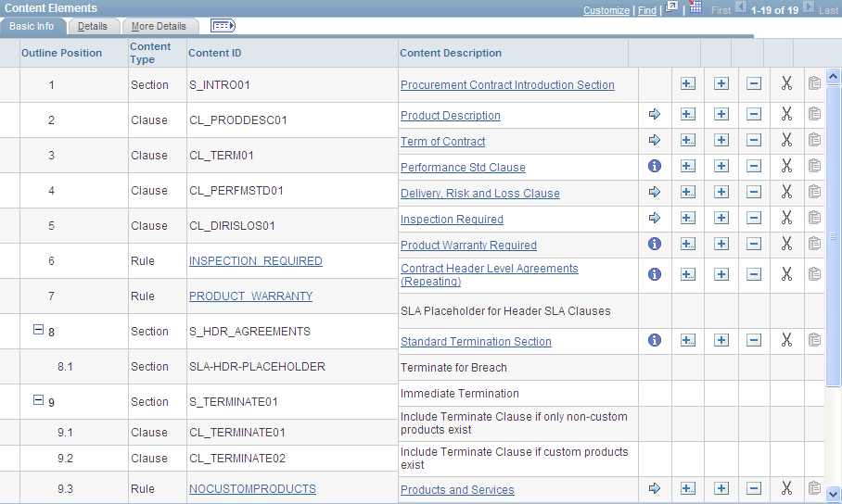The image size is (842, 504).
Task: Open Contract Header Level Agreements (Repeating) link
Action: (490, 275)
